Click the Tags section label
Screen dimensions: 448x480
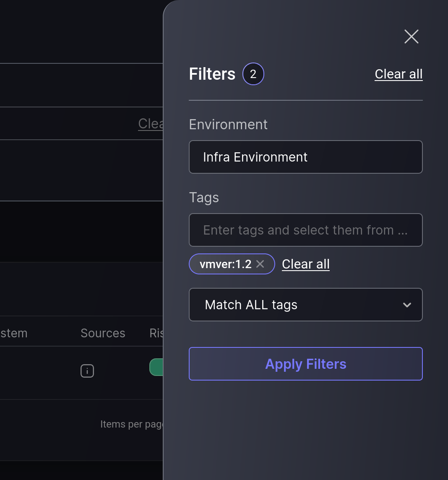click(204, 198)
